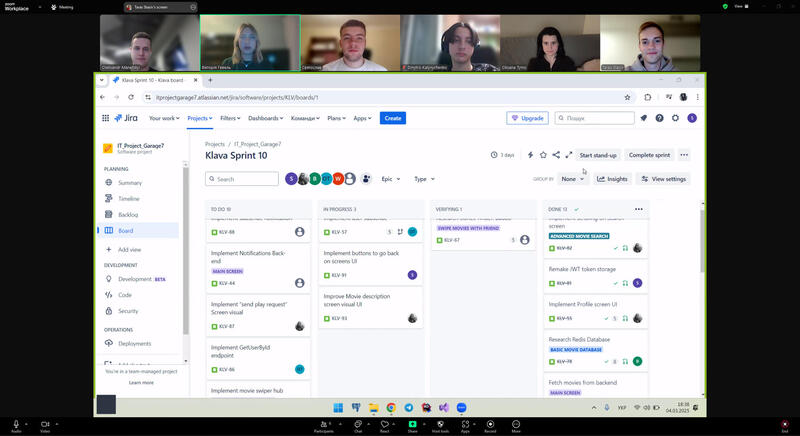Expand the Your work dropdown

(x=164, y=118)
